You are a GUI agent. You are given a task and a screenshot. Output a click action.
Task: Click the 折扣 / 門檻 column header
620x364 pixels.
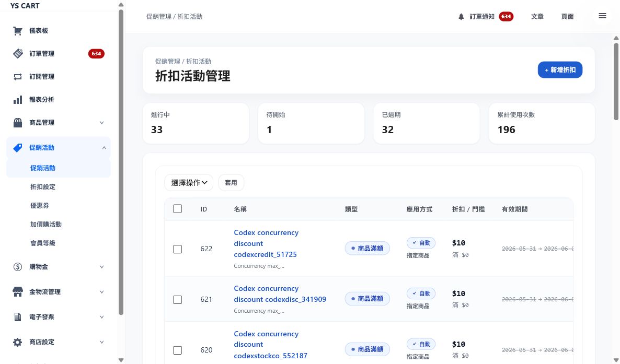pos(468,209)
